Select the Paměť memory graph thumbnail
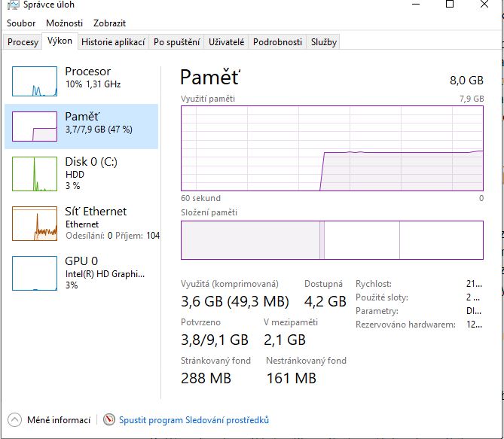The height and width of the screenshot is (439, 504). click(35, 127)
